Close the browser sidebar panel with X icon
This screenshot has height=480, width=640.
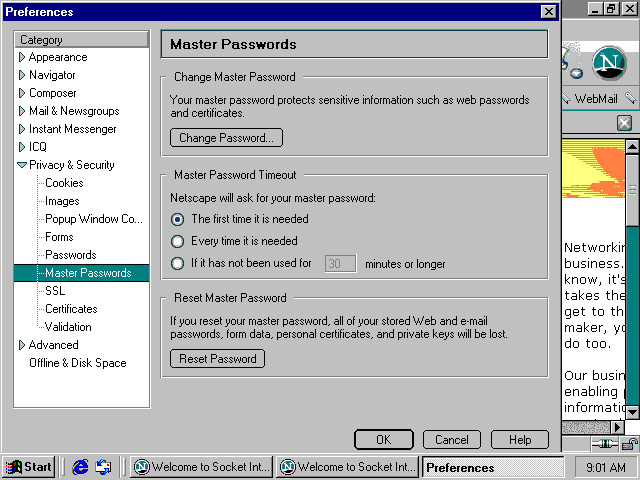(x=624, y=122)
